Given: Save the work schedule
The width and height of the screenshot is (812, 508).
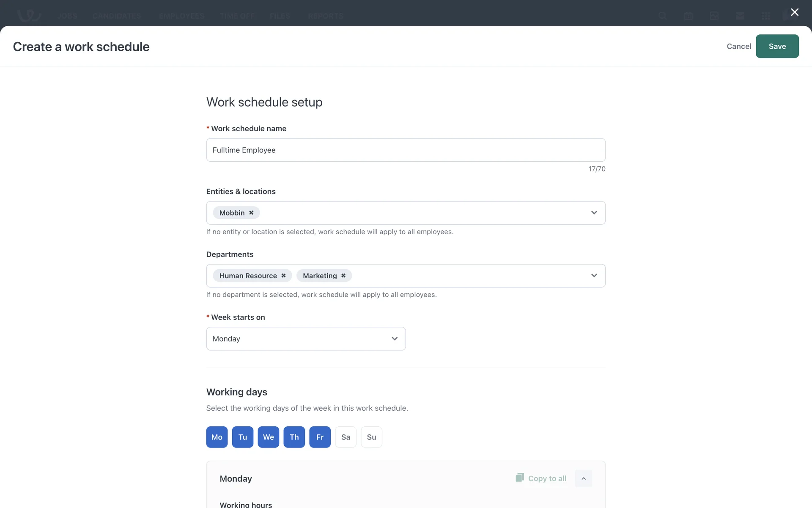Looking at the screenshot, I should click(x=777, y=46).
